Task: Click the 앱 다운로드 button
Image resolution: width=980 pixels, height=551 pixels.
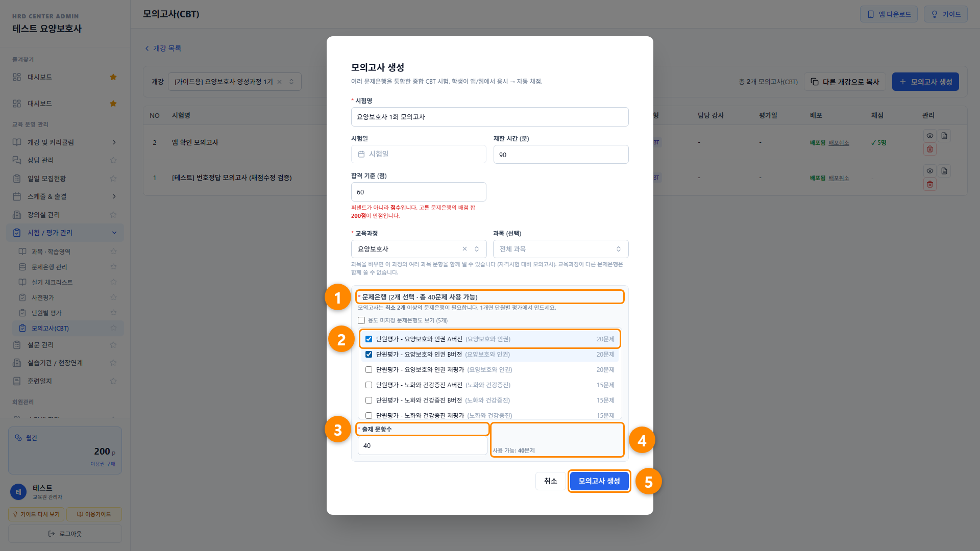Action: tap(889, 14)
